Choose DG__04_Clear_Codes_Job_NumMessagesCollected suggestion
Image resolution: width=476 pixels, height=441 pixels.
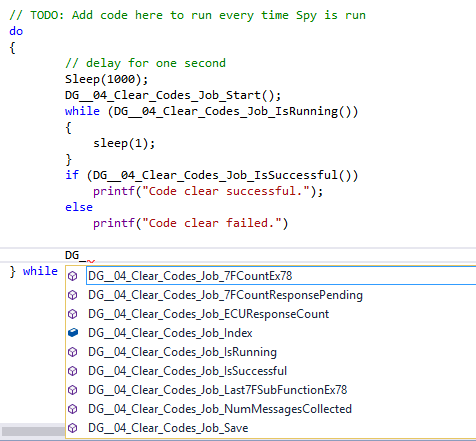pyautogui.click(x=220, y=409)
